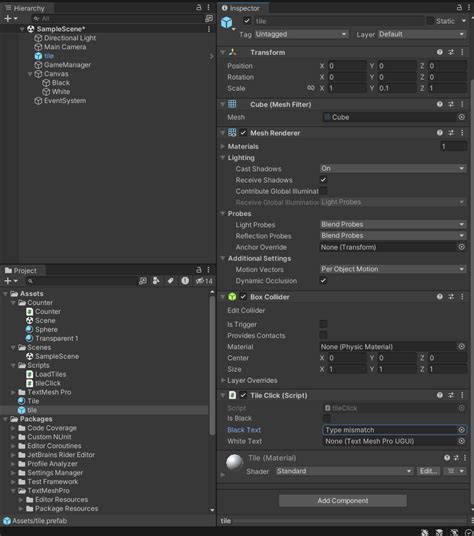Open Hierarchy search by type icon
Viewport: 474px width, 536px height.
(x=208, y=18)
